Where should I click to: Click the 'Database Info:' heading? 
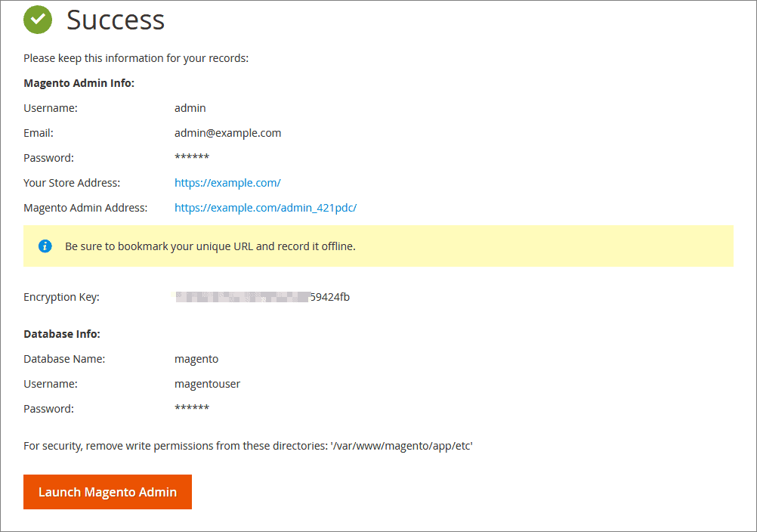point(62,334)
